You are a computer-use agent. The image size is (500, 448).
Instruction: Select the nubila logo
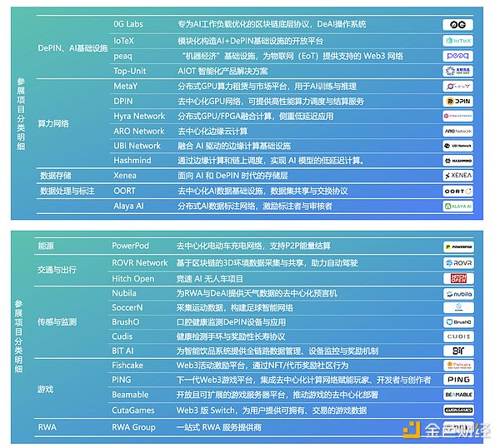point(457,294)
